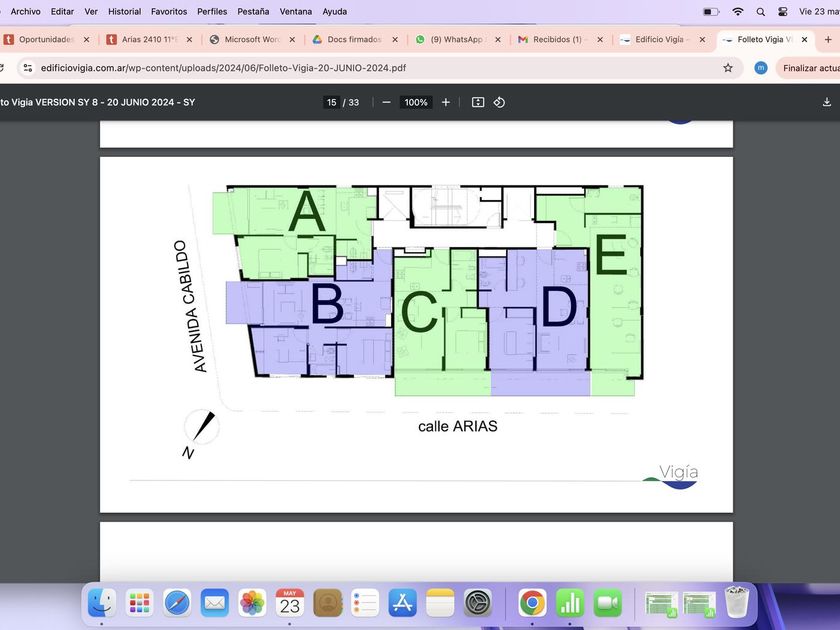This screenshot has width=840, height=630.
Task: View site information icon in address bar
Action: point(28,68)
